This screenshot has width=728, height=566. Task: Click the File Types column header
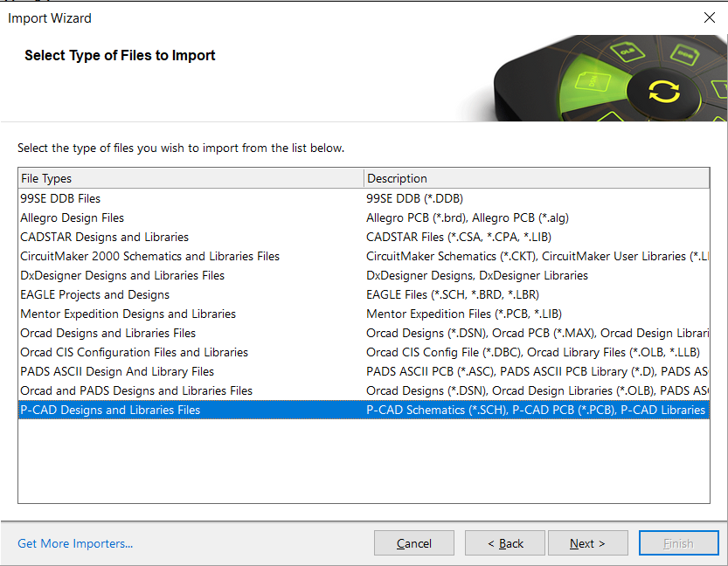(191, 178)
